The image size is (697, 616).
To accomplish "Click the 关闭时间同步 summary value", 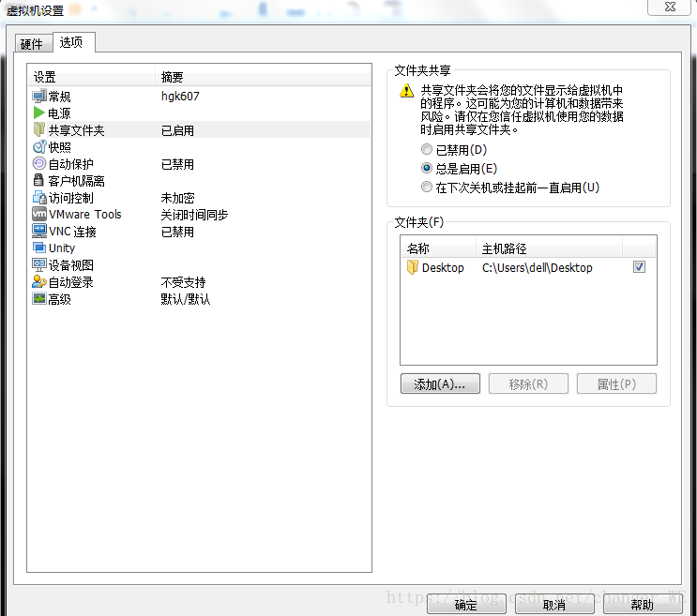I will (194, 215).
